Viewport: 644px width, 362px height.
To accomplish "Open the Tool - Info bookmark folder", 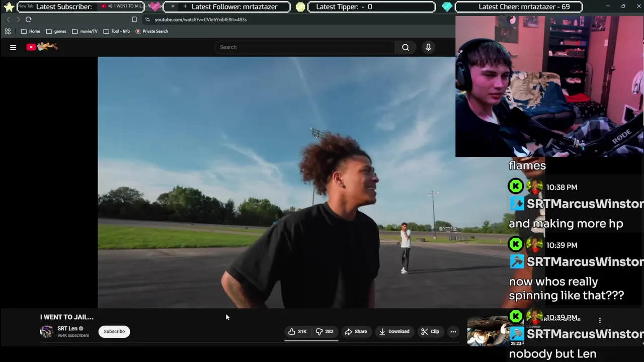I will pos(117,31).
